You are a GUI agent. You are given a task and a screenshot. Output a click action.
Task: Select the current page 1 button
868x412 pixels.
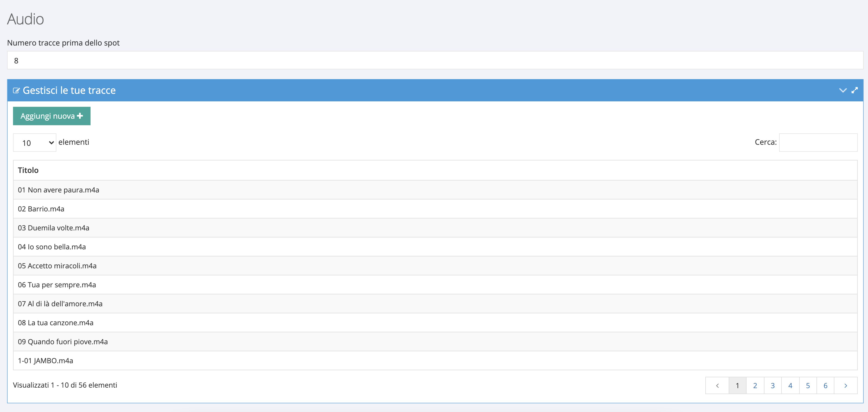click(x=737, y=386)
